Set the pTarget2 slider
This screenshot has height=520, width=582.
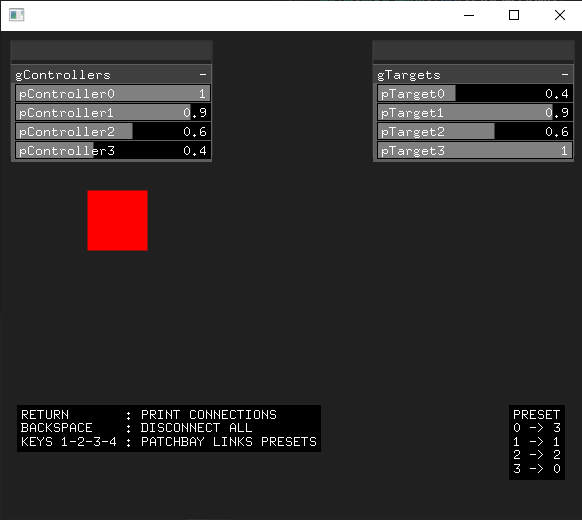click(475, 131)
